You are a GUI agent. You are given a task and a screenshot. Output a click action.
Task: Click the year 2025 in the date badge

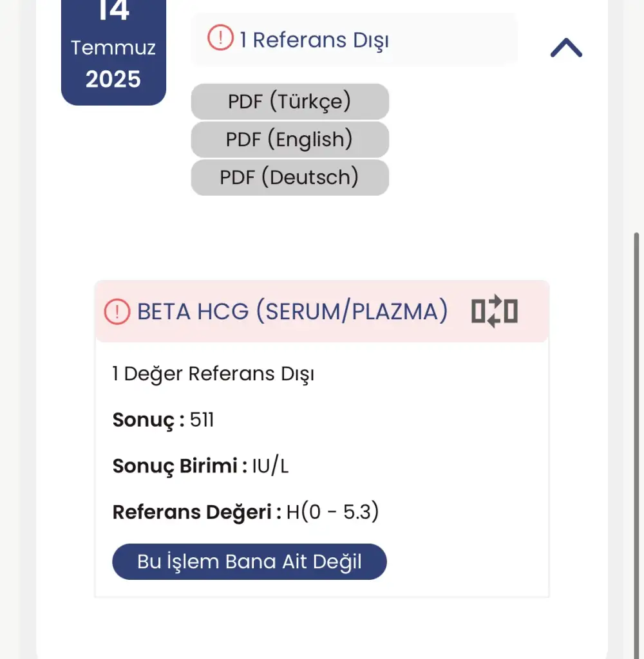(113, 79)
